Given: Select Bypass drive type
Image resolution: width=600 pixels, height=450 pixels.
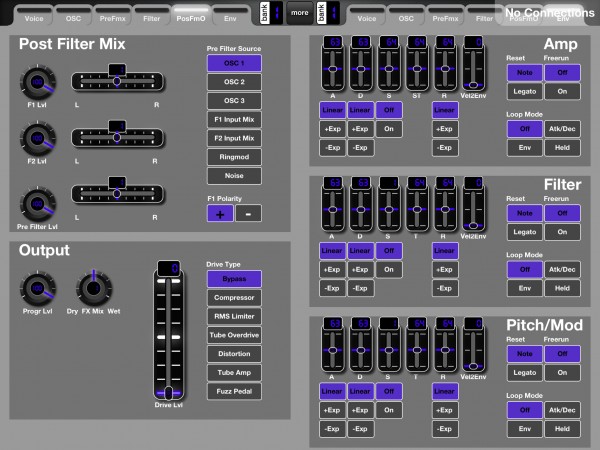Looking at the screenshot, I should click(234, 279).
